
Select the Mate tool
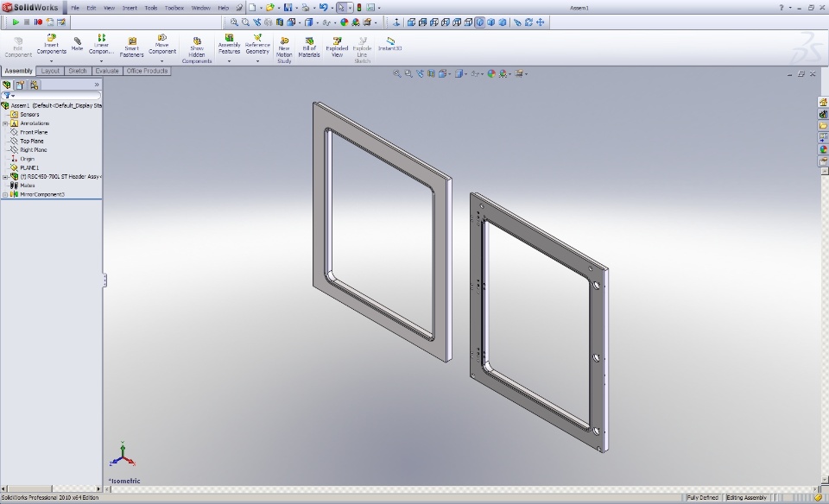coord(77,44)
